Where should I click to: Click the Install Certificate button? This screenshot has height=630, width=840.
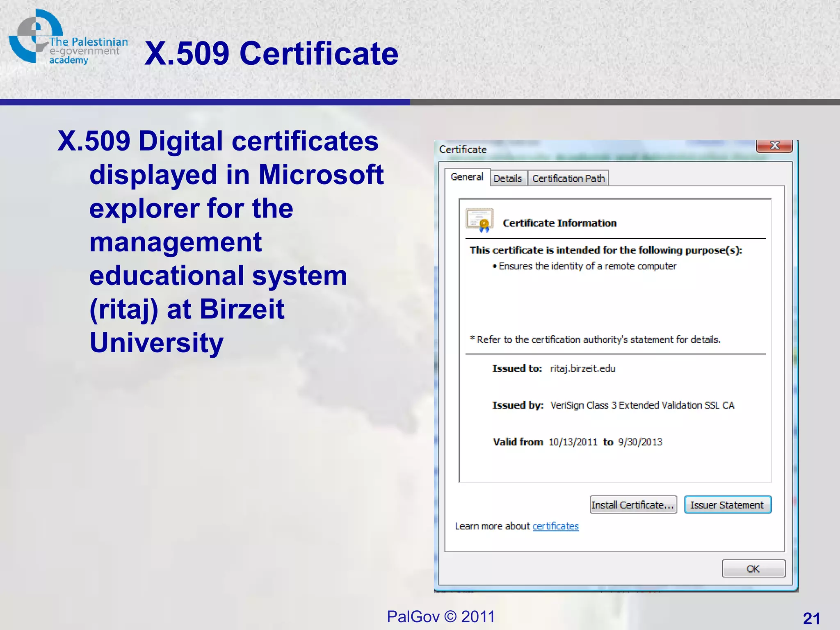click(633, 505)
